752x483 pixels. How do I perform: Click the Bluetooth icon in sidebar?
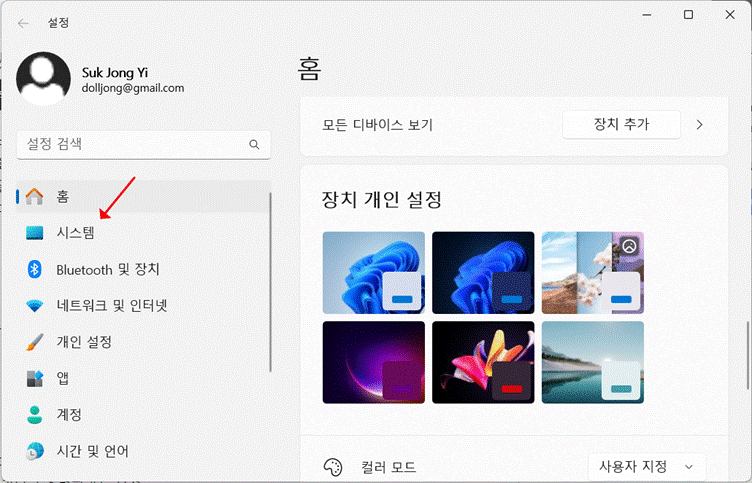tap(34, 269)
